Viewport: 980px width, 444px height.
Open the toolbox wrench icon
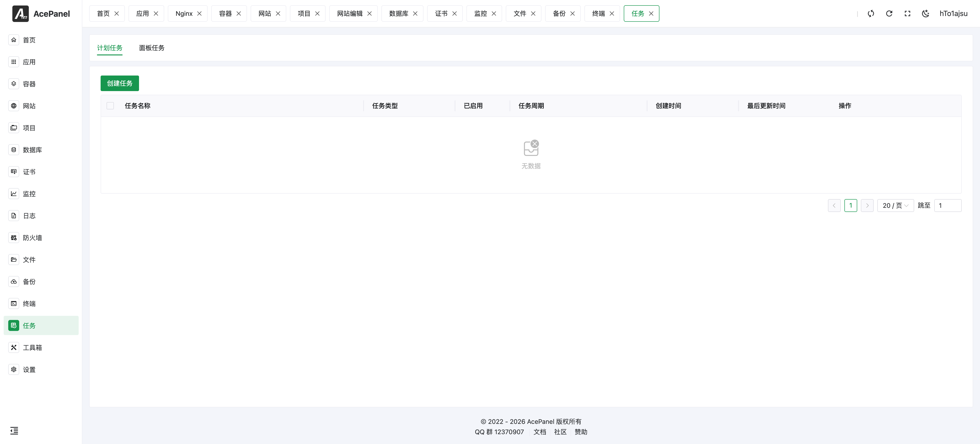14,348
